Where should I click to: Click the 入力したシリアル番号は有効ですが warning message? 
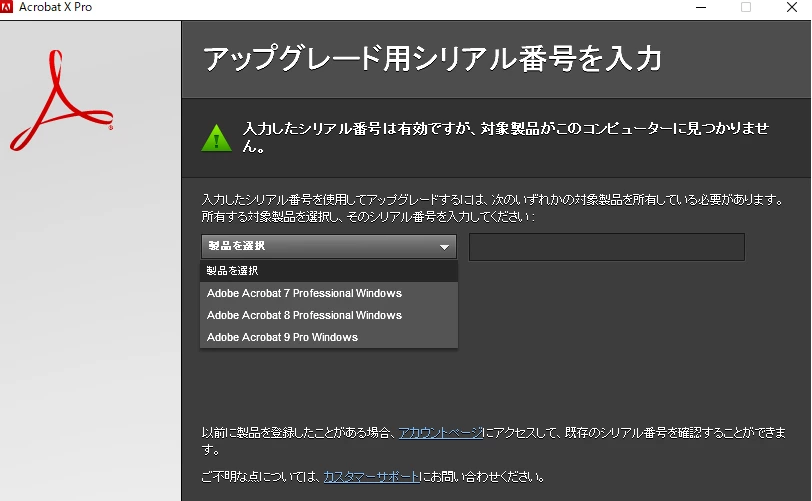point(505,137)
